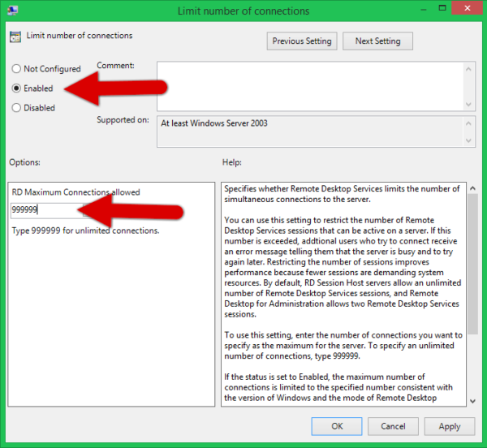Click the Help text scrollbar thumb
Viewport: 487px width, 448px height.
click(472, 252)
